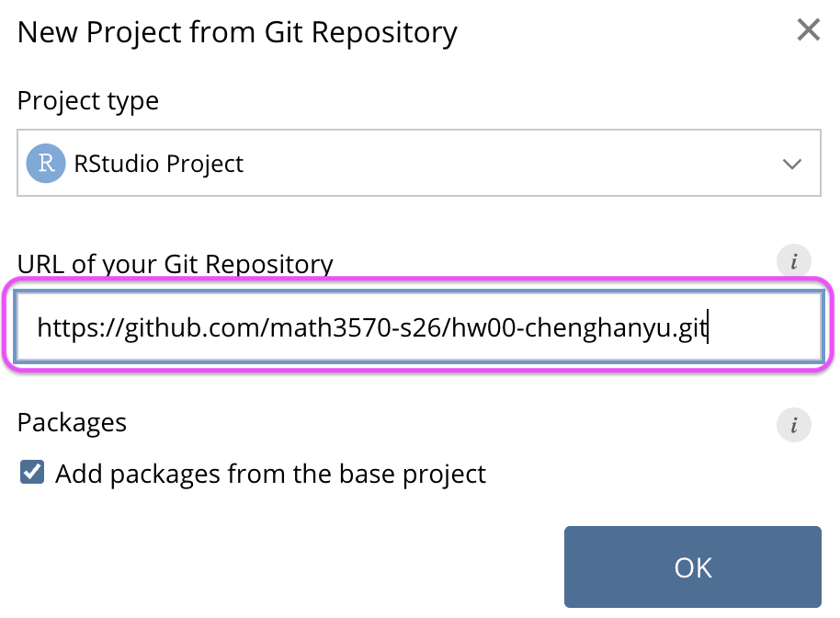Close the New Project dialog

tap(808, 31)
